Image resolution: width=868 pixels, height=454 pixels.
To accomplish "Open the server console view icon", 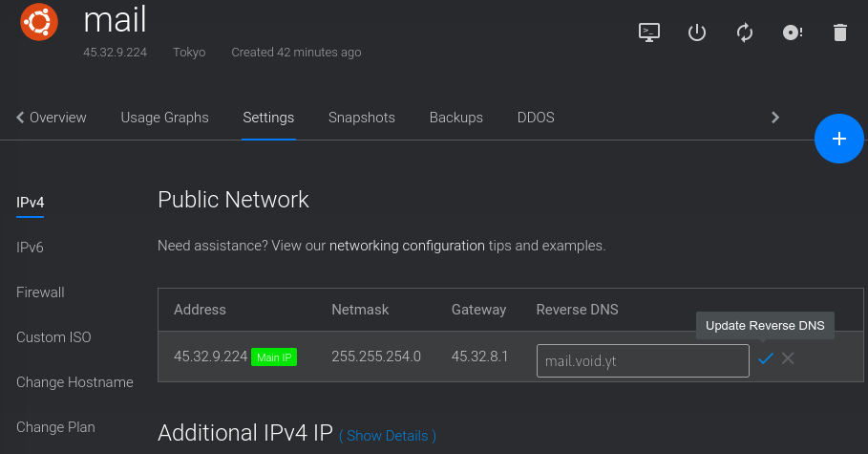I will coord(648,32).
